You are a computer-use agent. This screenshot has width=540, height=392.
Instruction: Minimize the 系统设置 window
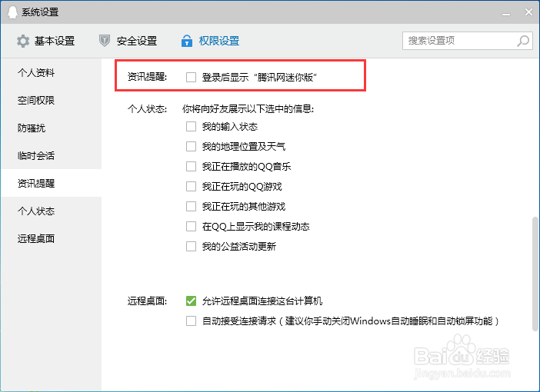click(x=506, y=13)
